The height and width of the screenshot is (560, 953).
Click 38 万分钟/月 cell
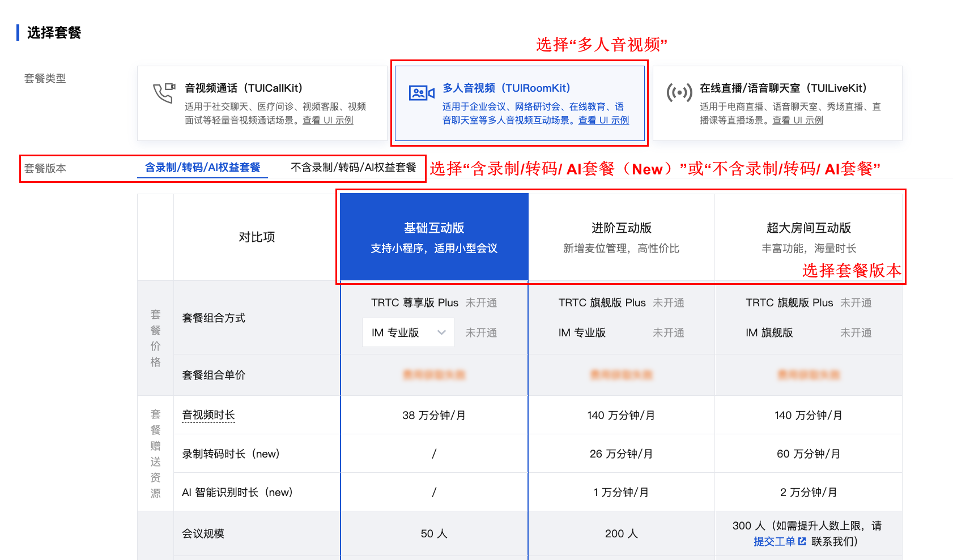434,415
